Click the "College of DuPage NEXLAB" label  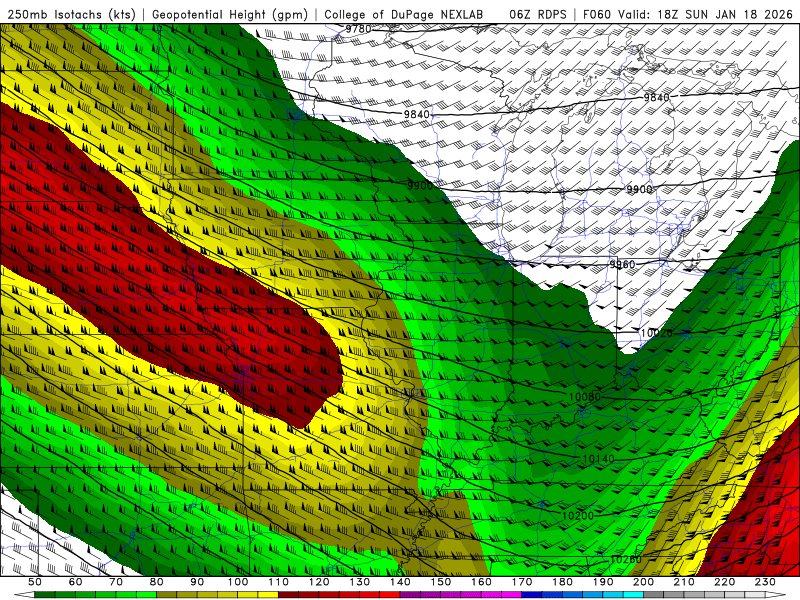coord(404,15)
